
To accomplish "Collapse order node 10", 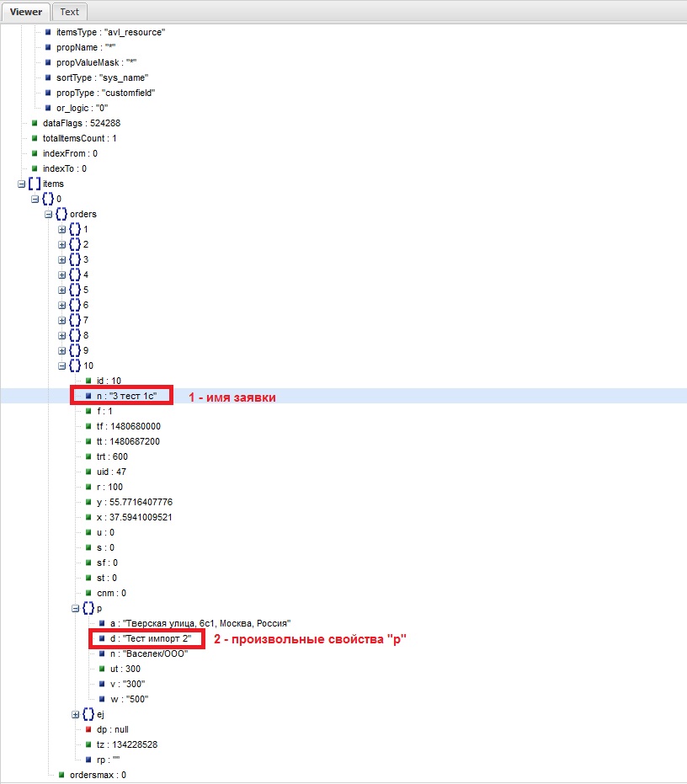I will click(x=61, y=365).
